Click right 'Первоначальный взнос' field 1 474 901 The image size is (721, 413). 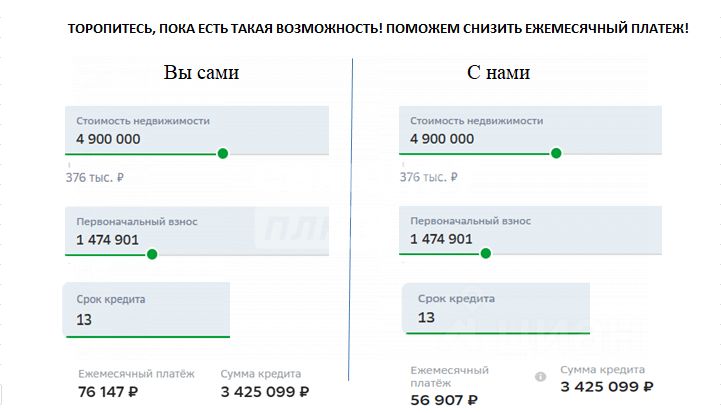(x=530, y=230)
